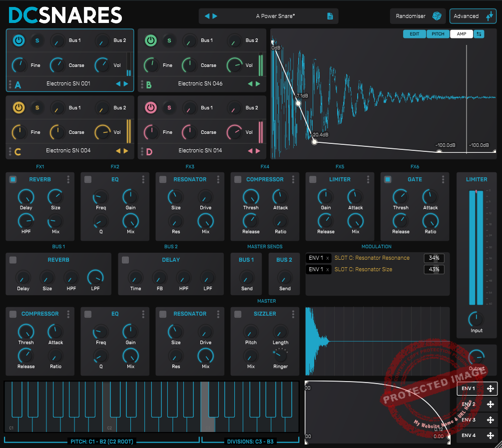502x448 pixels.
Task: Adjust slot A Vol knob
Action: (102, 65)
